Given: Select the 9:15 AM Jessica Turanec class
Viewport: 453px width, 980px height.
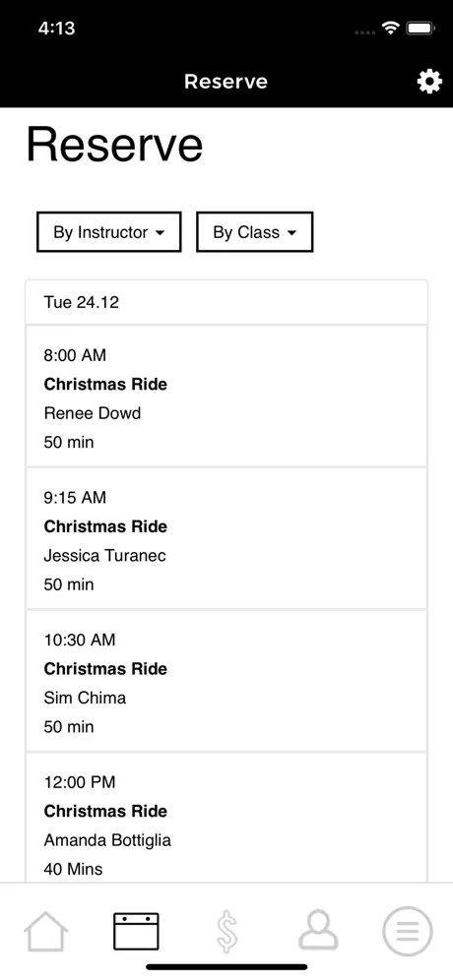Looking at the screenshot, I should pyautogui.click(x=226, y=539).
